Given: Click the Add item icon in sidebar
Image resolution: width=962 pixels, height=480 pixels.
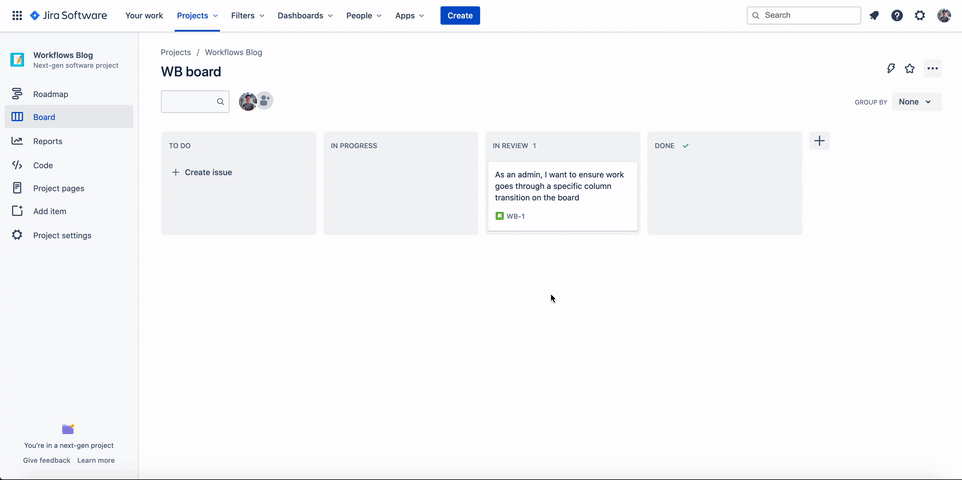Looking at the screenshot, I should coord(17,211).
